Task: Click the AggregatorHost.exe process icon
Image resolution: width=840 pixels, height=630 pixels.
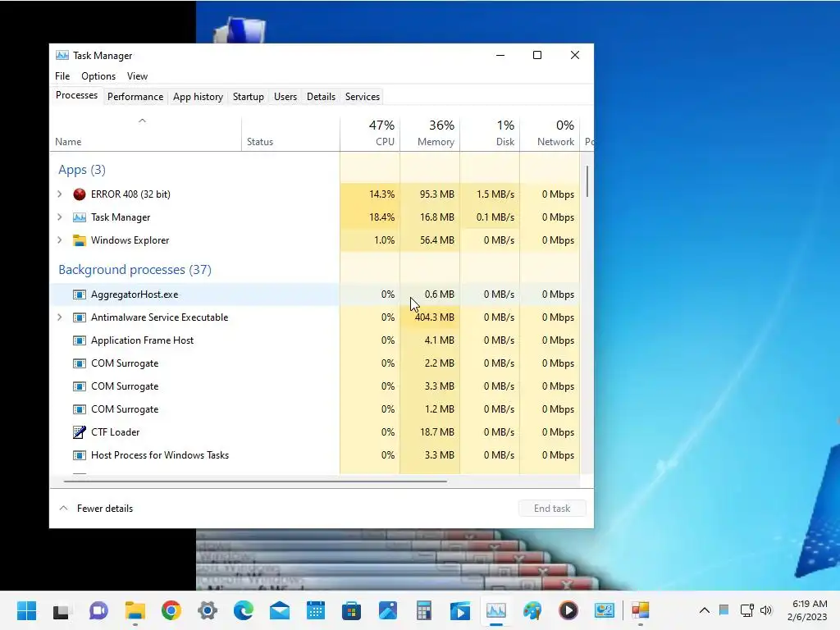Action: tap(80, 294)
